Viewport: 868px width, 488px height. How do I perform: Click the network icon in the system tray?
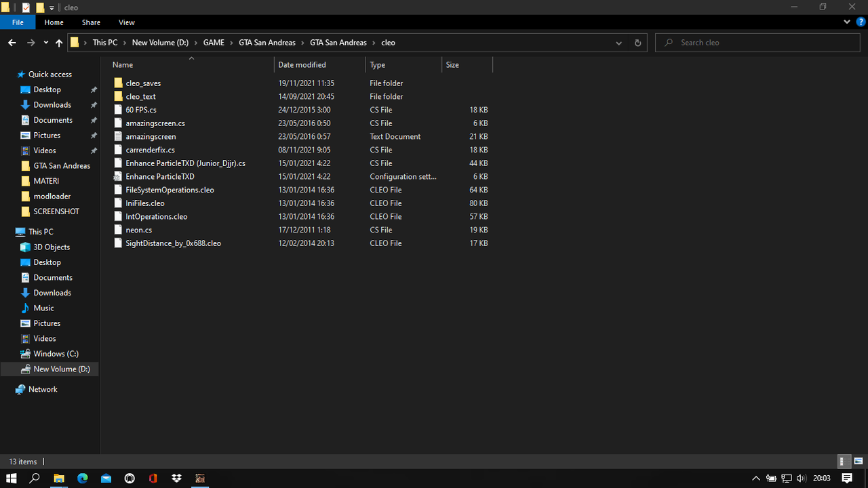point(787,479)
